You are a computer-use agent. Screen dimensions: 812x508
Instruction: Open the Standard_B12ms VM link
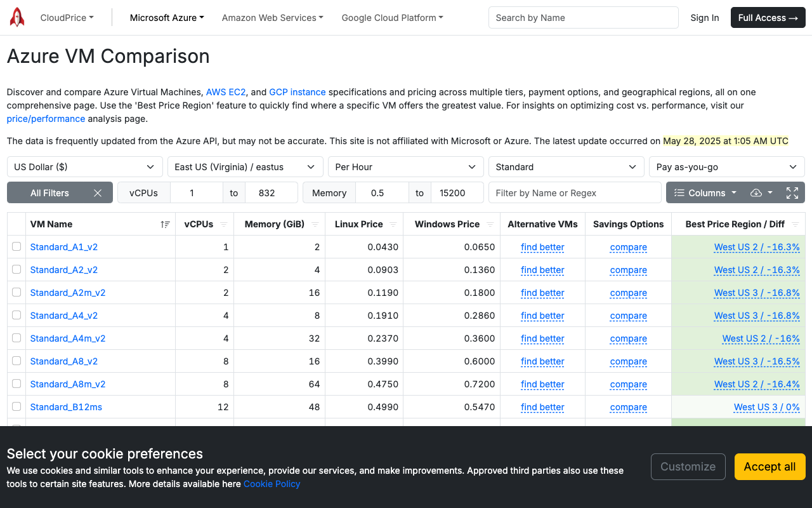(x=66, y=407)
